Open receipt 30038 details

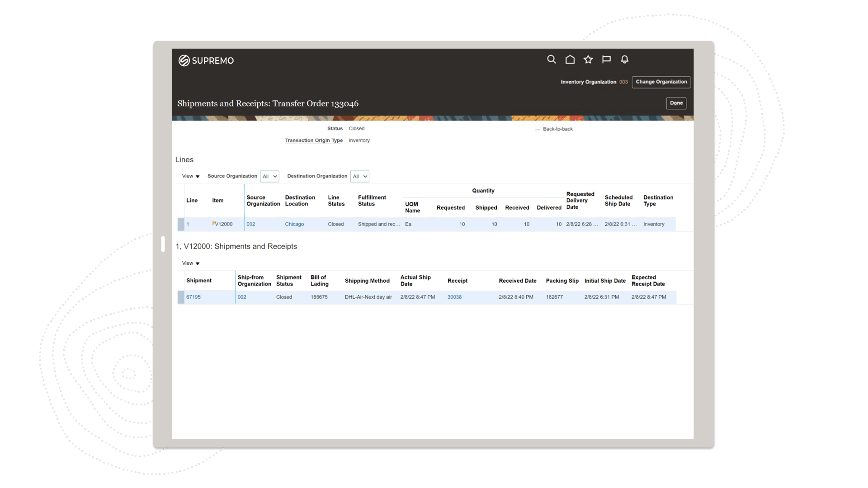coord(454,297)
